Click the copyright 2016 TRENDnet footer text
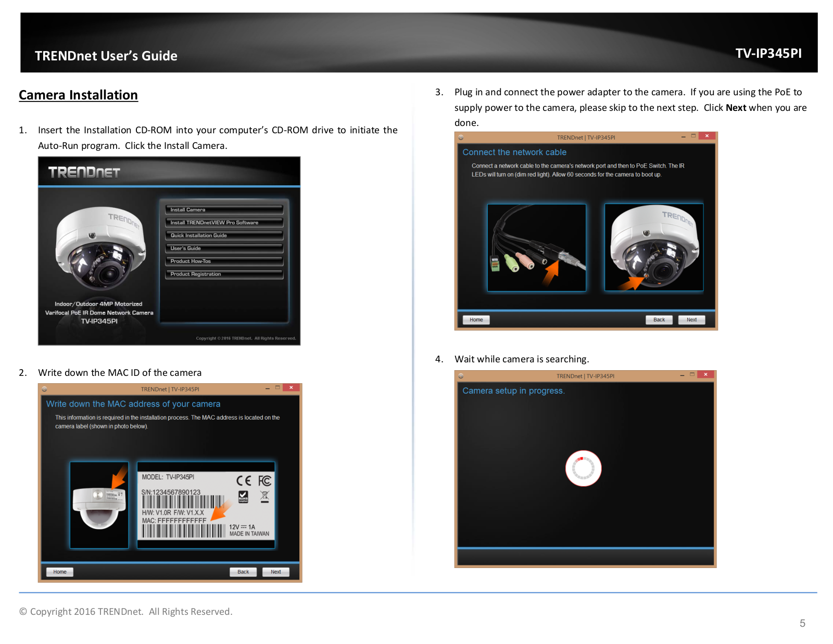The width and height of the screenshot is (833, 644). [126, 612]
